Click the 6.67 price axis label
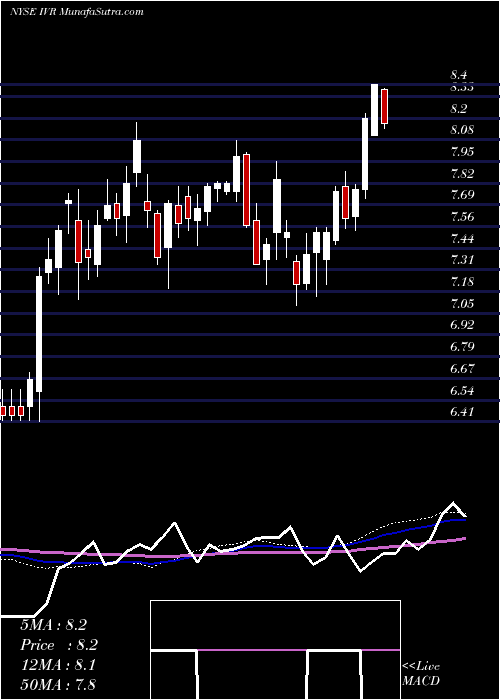The width and height of the screenshot is (500, 700). [462, 368]
